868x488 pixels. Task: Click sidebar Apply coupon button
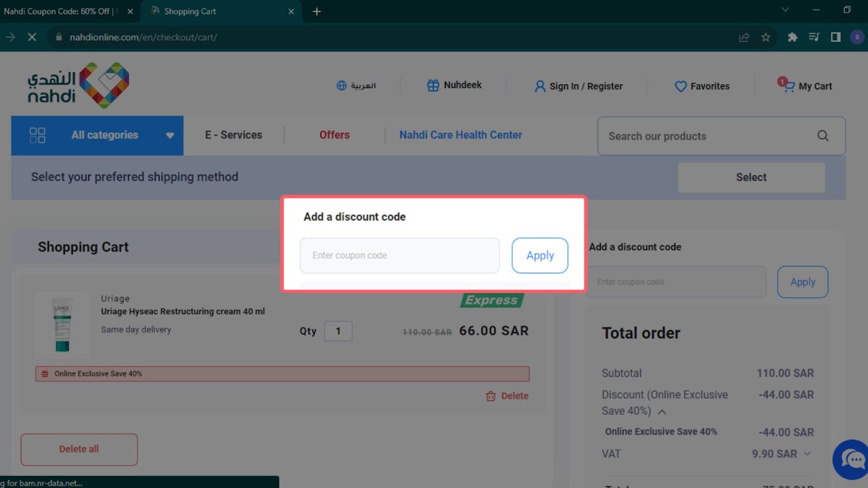803,282
